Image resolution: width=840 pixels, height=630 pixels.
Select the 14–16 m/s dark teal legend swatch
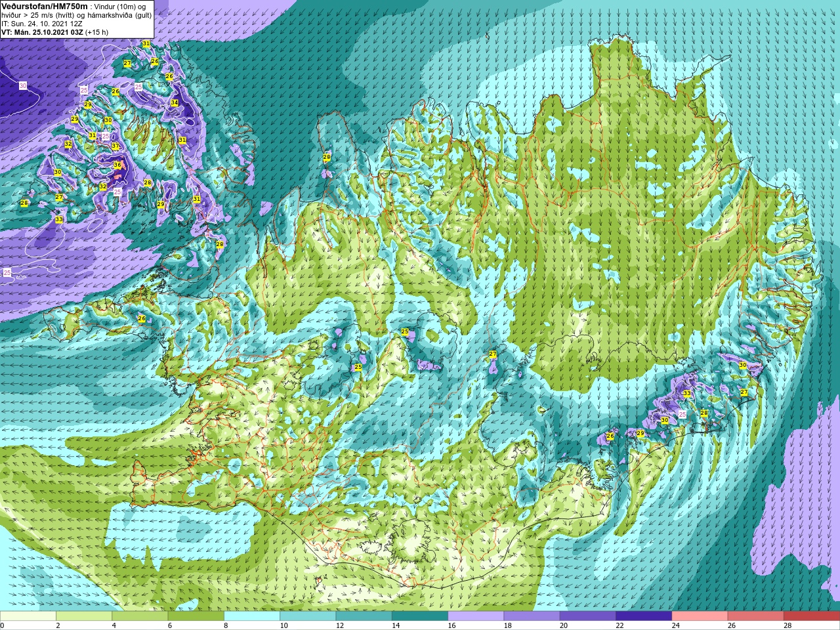pos(420,616)
